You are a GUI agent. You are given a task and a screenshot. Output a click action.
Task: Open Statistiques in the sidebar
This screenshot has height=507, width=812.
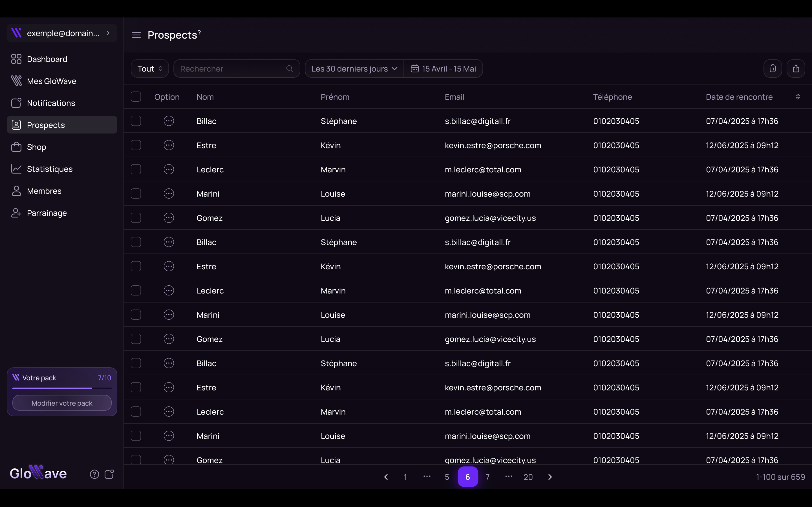tap(50, 169)
